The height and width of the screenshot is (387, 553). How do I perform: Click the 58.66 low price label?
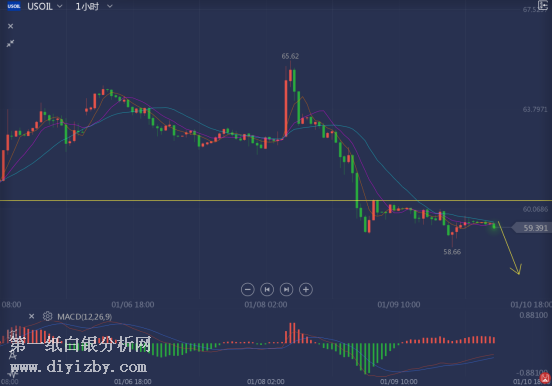pos(452,252)
